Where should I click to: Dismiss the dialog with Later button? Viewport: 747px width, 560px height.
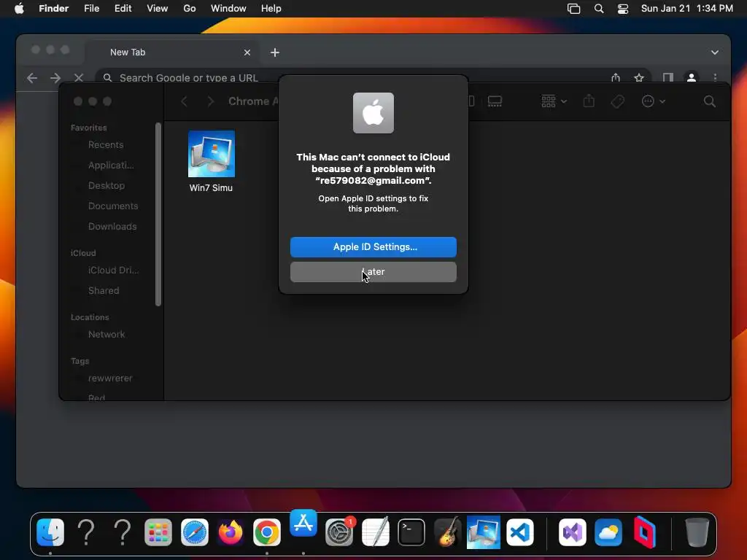373,272
